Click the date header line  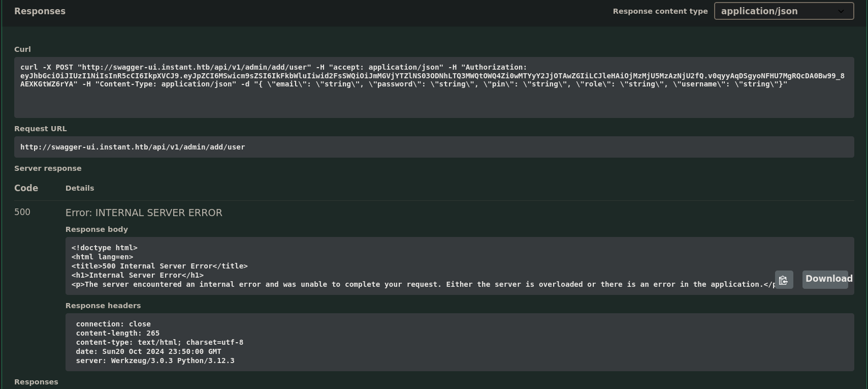click(149, 351)
